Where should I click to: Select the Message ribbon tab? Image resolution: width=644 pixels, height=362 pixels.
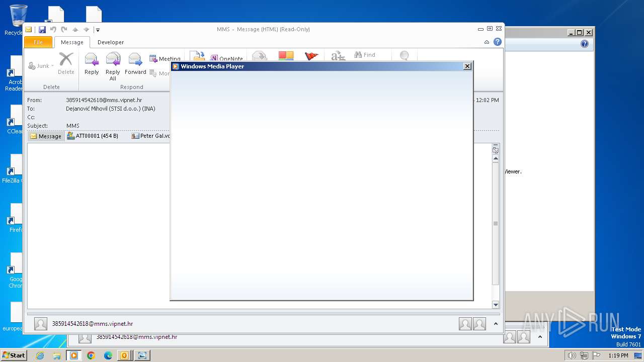point(72,42)
